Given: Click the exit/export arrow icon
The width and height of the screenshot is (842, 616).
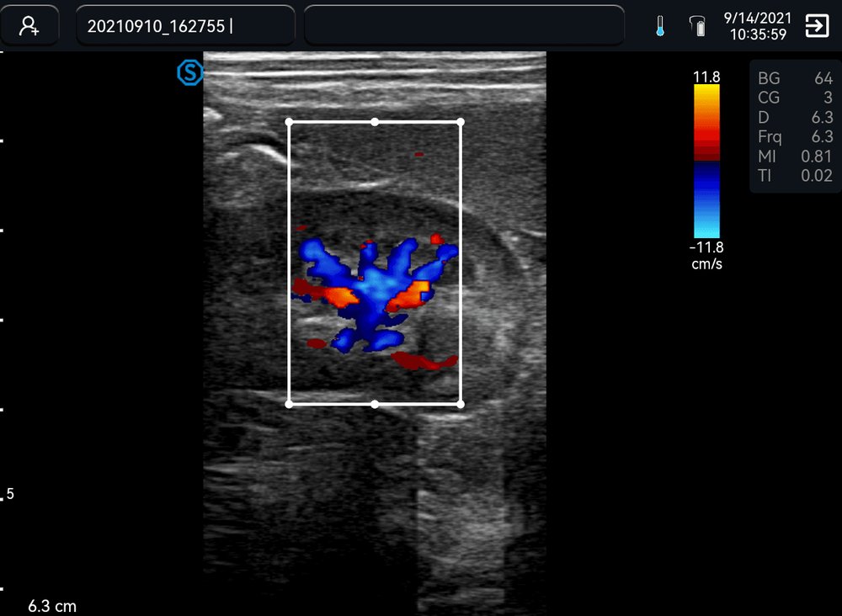Looking at the screenshot, I should (x=817, y=26).
